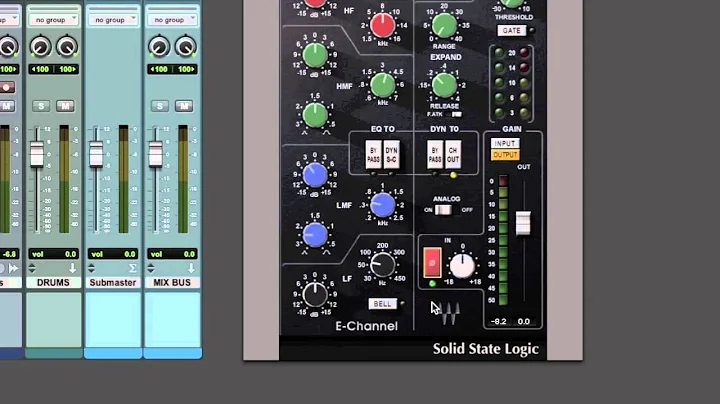The image size is (720, 404).
Task: Click the sigma icon on Submaster track
Action: click(x=132, y=268)
